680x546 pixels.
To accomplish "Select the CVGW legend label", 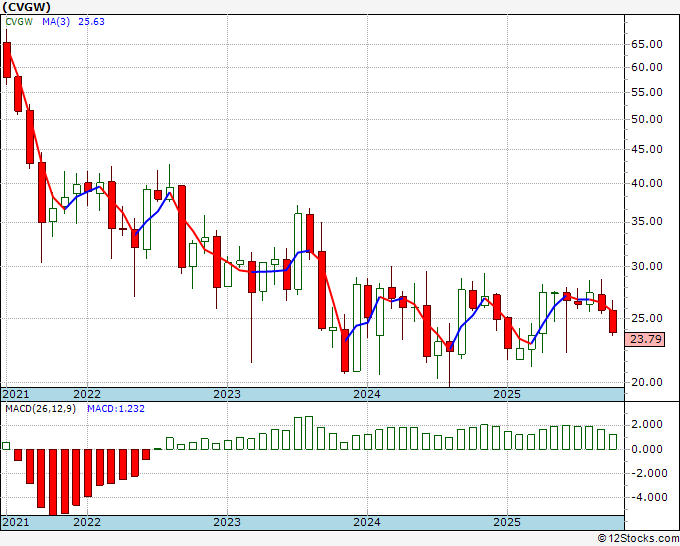I will point(19,22).
